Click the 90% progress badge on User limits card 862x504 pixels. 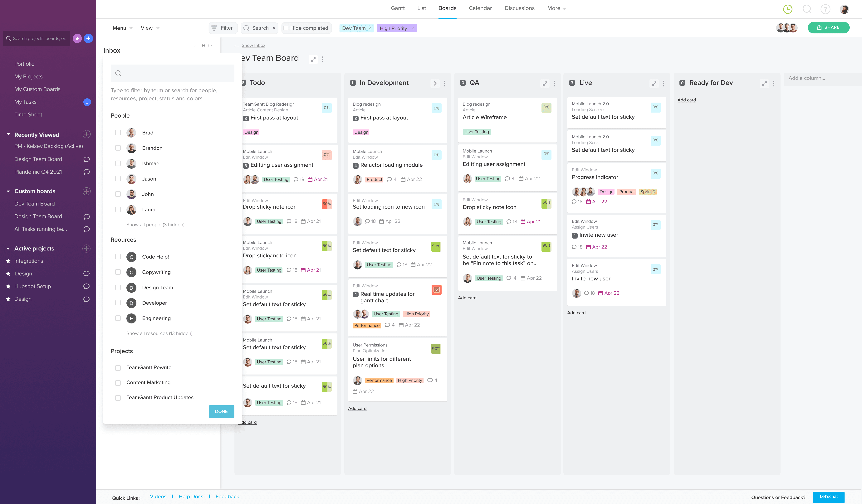point(435,348)
